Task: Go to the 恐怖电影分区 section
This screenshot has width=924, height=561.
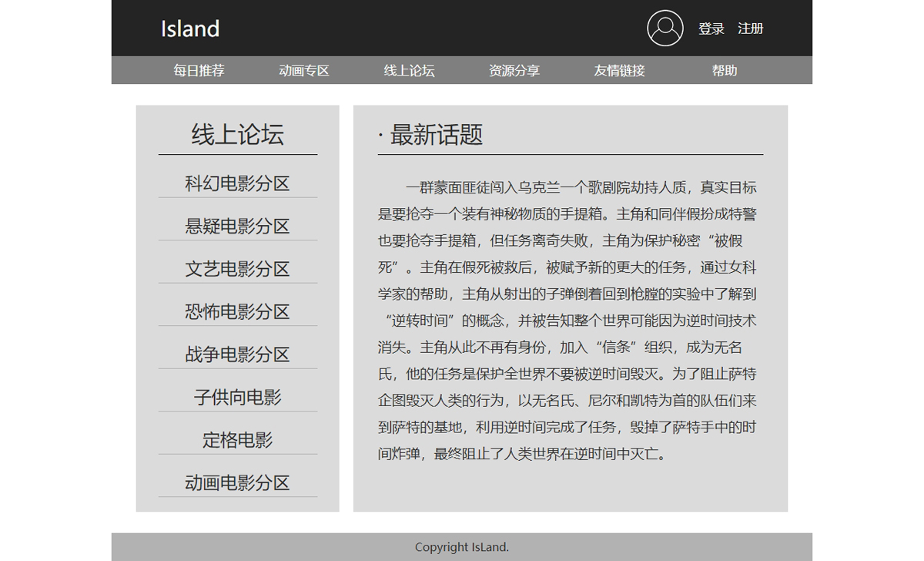Action: pos(238,311)
